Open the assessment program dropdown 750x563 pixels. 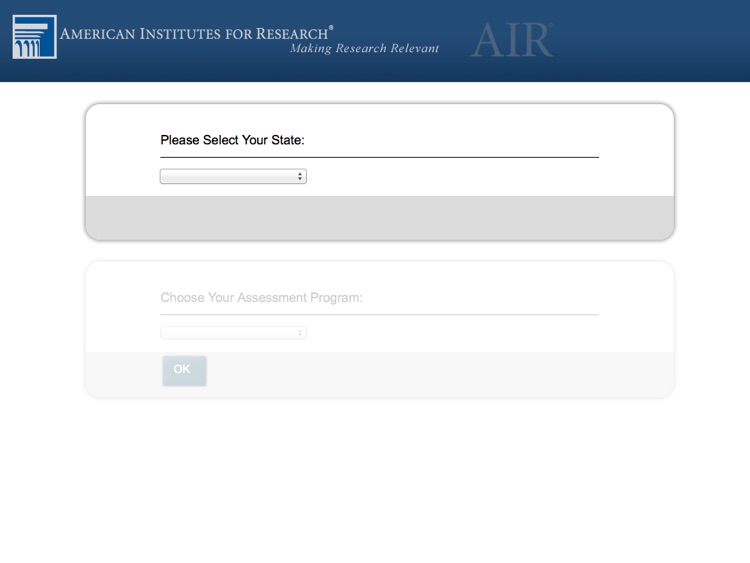pyautogui.click(x=233, y=333)
